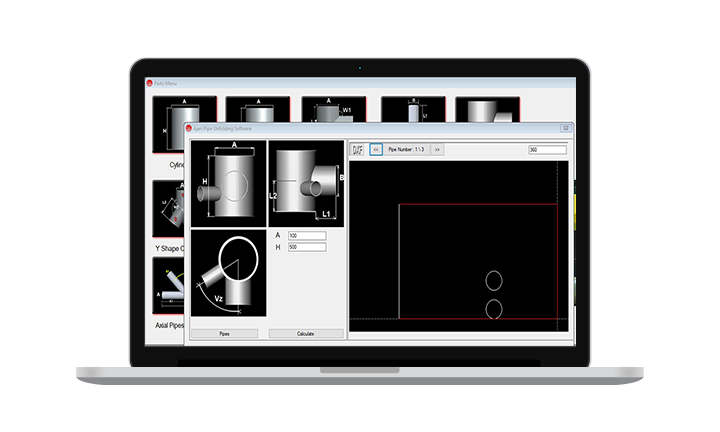Screen dimensions: 720x432
Task: Open Y Shape part thumbnail in Parts Menu
Action: point(169,209)
